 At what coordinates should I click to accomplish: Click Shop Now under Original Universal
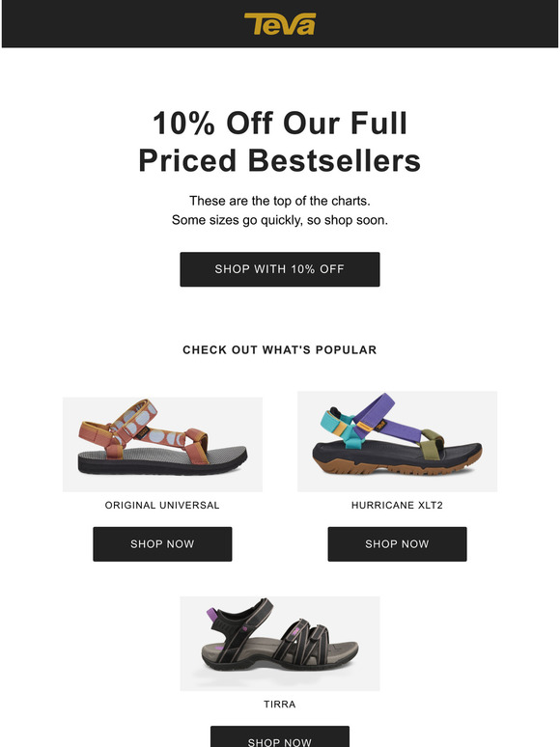(x=162, y=544)
